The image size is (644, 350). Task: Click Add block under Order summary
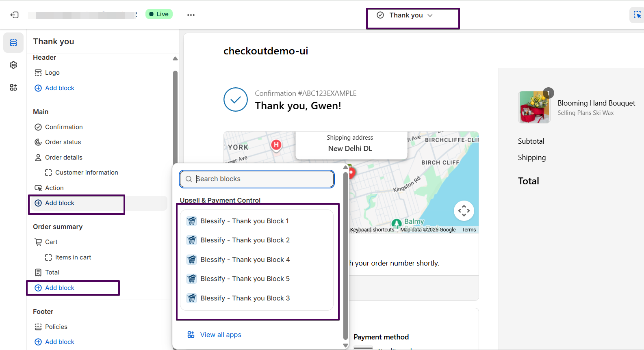(x=59, y=288)
